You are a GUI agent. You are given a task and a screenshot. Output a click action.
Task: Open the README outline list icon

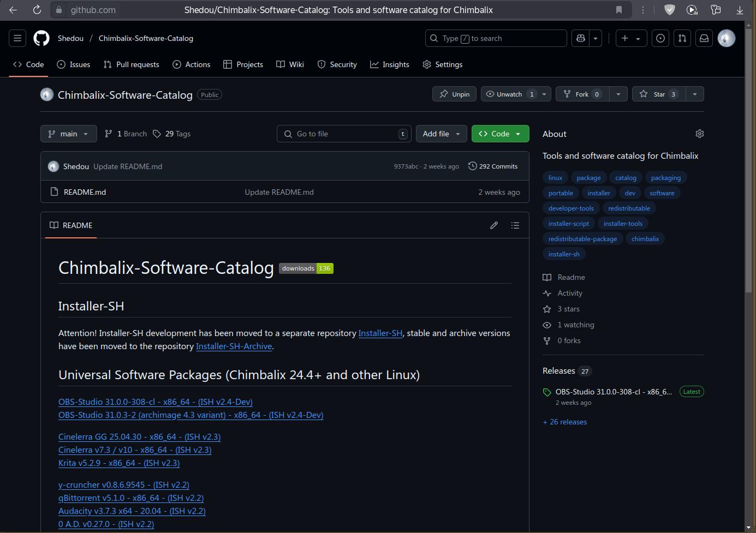[x=515, y=225]
